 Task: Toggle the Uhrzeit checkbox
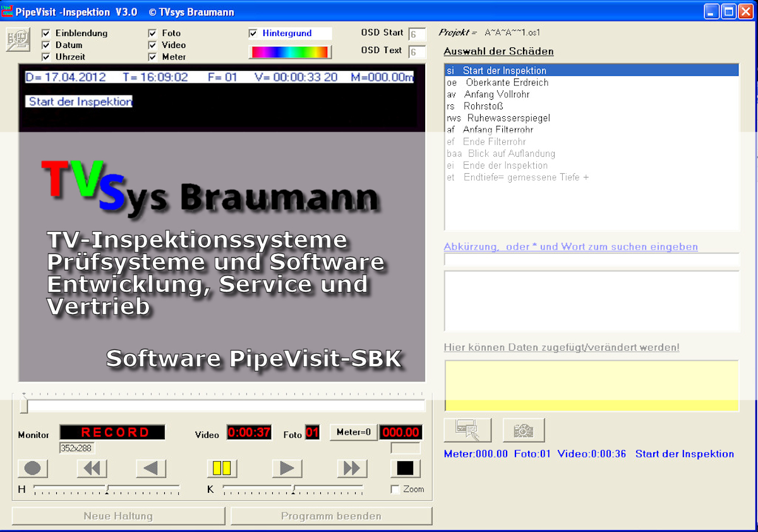[x=45, y=57]
